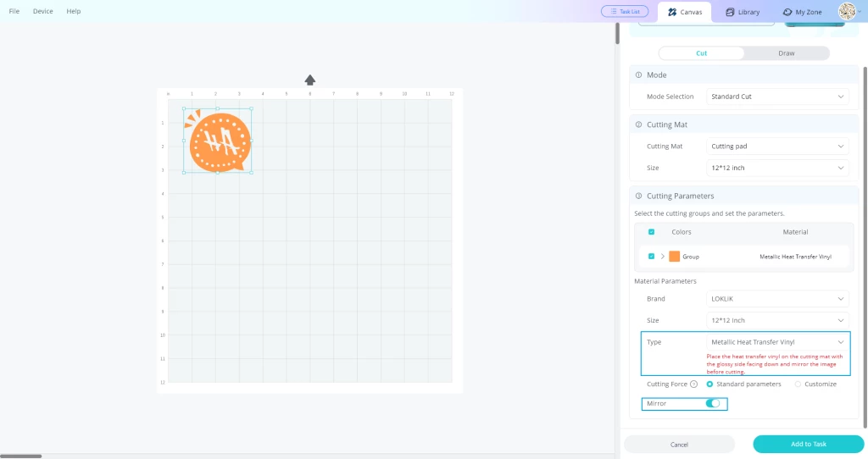Select the Cut mode tab
The width and height of the screenshot is (868, 459).
(701, 53)
